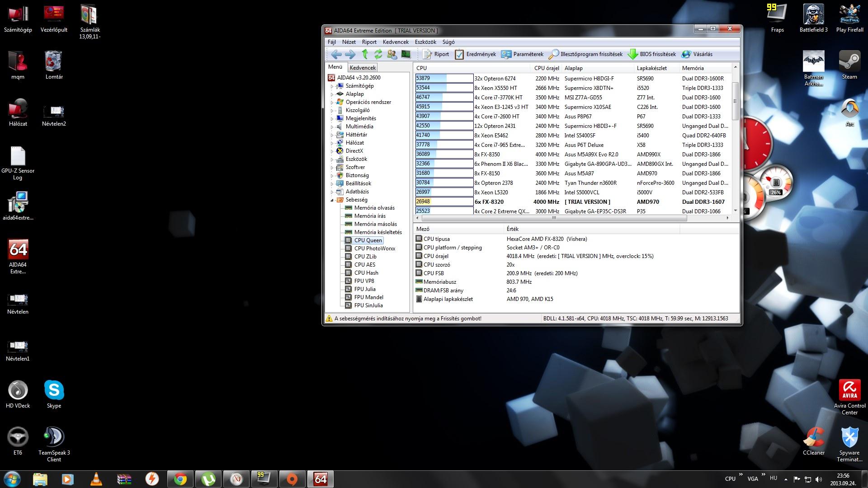Expand the DirectX tree node
Viewport: 868px width, 488px height.
(x=332, y=151)
